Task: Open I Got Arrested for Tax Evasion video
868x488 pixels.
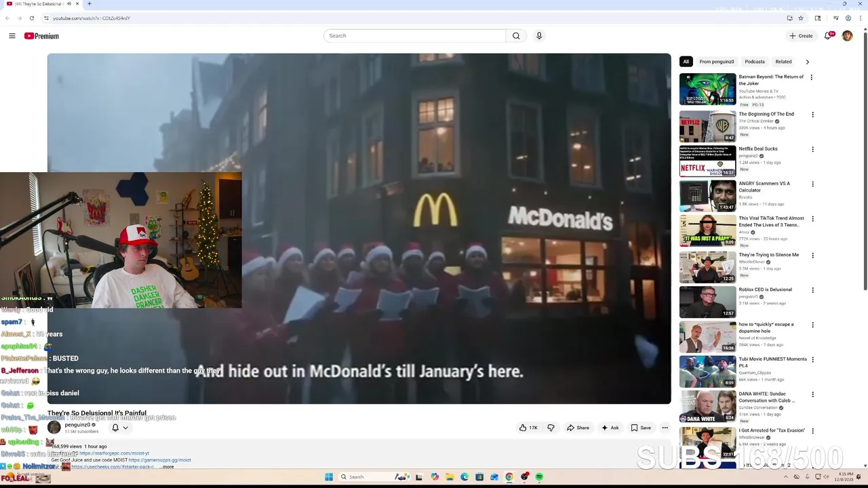Action: click(x=772, y=430)
